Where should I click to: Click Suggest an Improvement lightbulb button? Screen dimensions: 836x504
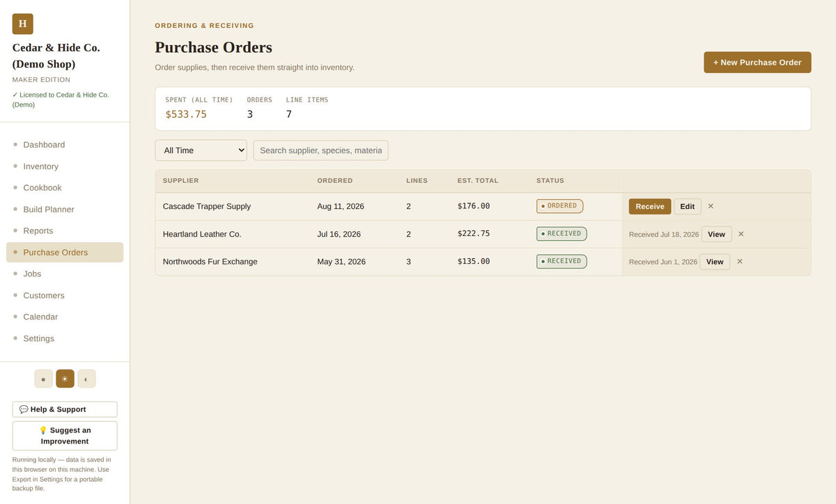(x=65, y=436)
